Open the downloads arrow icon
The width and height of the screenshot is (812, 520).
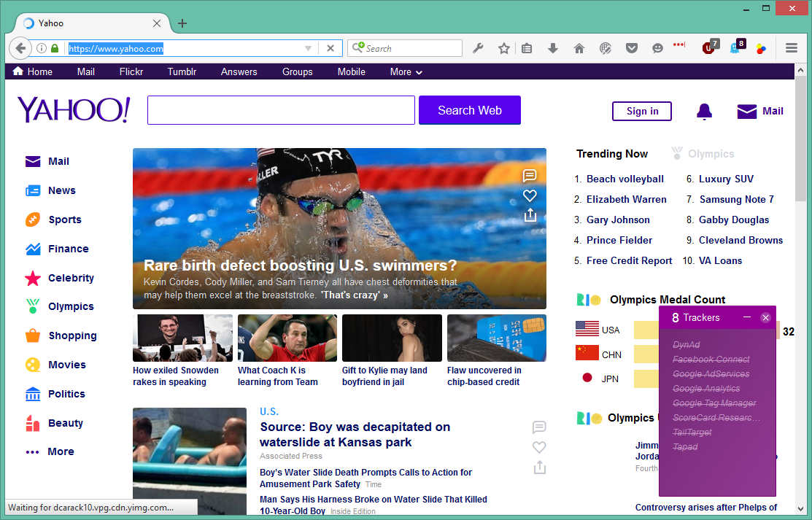pyautogui.click(x=553, y=48)
